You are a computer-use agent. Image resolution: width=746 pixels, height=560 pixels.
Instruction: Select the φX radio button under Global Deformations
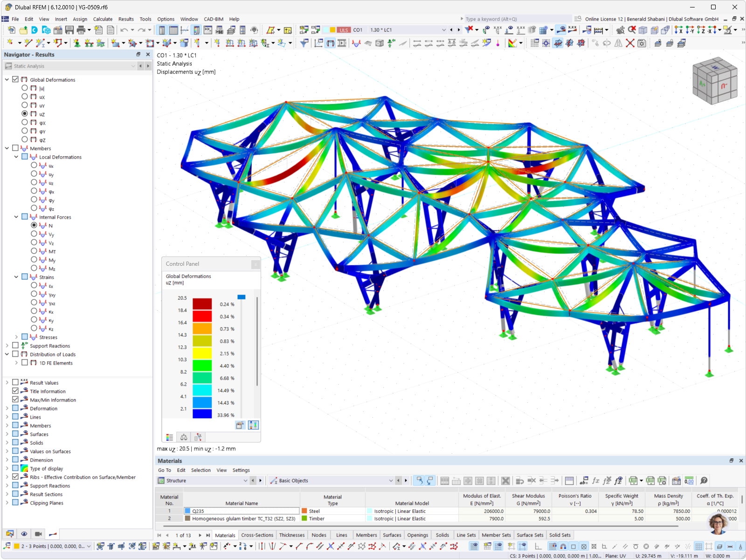tap(25, 123)
